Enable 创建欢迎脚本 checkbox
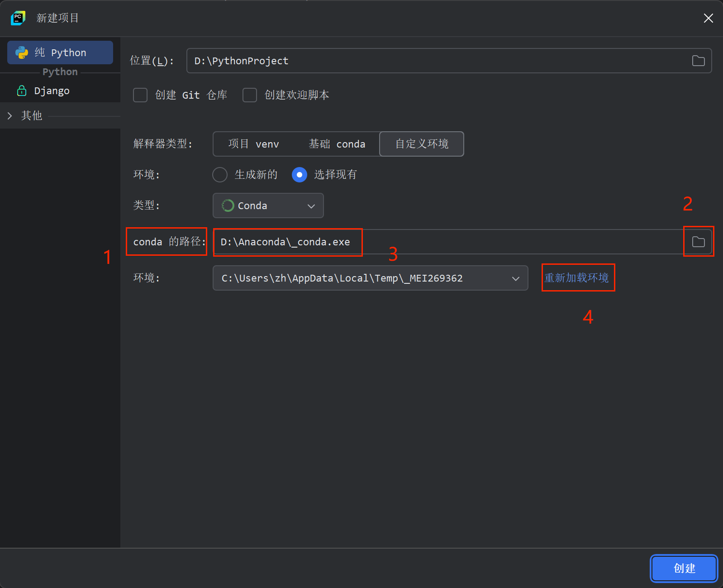The image size is (723, 588). (x=250, y=95)
